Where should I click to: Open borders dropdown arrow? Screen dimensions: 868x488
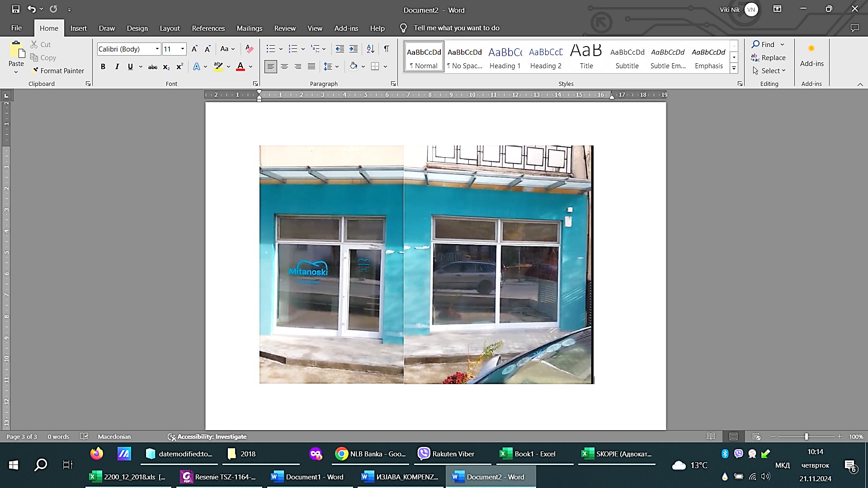point(385,67)
